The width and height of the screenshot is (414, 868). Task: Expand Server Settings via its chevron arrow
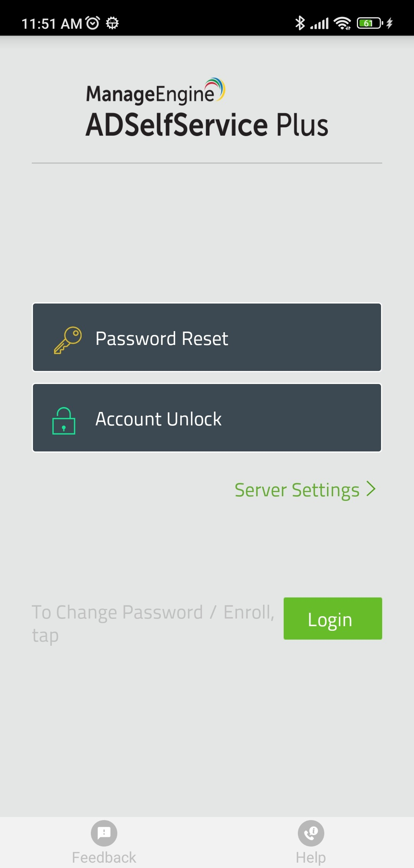click(x=371, y=489)
